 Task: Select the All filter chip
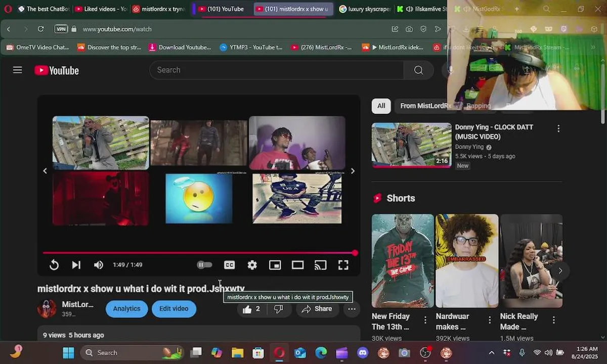click(x=381, y=106)
